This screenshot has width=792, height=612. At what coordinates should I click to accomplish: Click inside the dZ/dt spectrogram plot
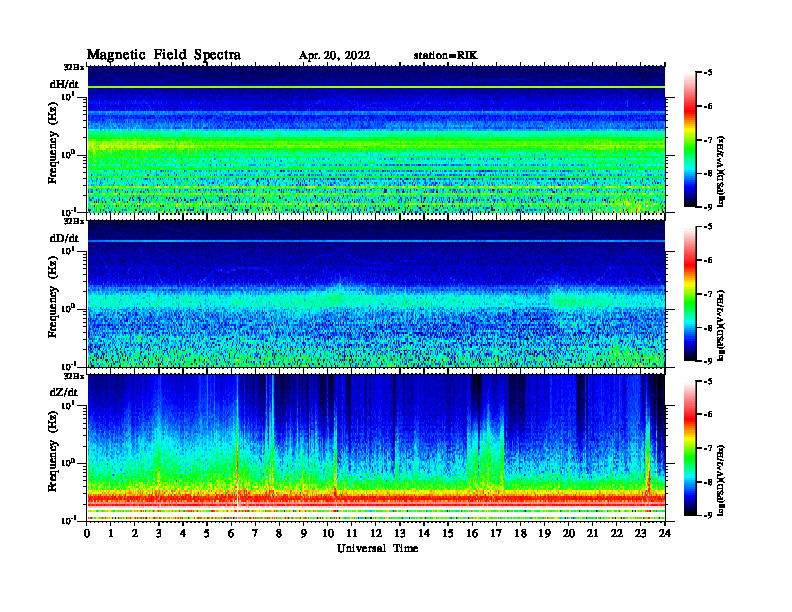click(x=376, y=448)
